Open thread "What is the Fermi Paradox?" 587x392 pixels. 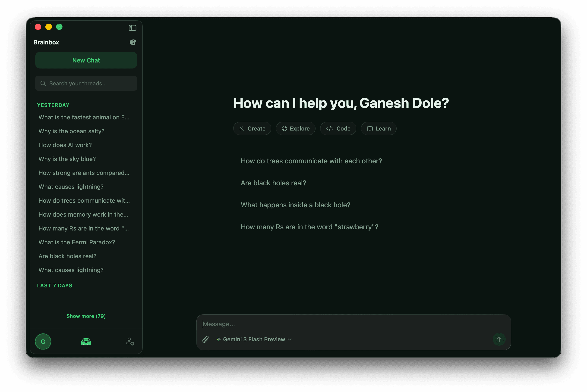(77, 242)
